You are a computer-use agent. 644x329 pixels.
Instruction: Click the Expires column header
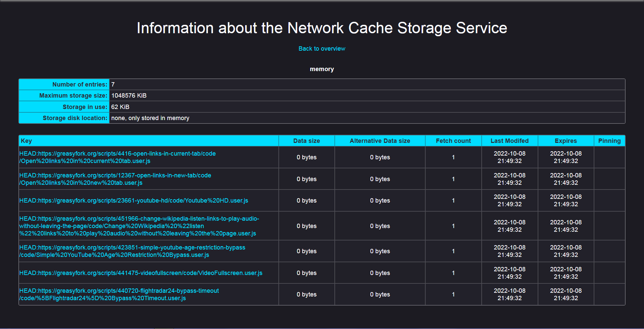[566, 141]
